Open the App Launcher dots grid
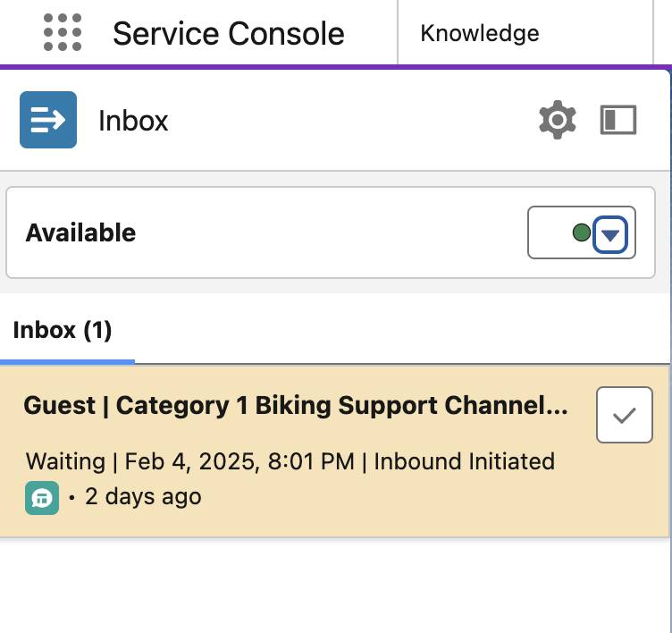This screenshot has width=672, height=633. point(63,32)
